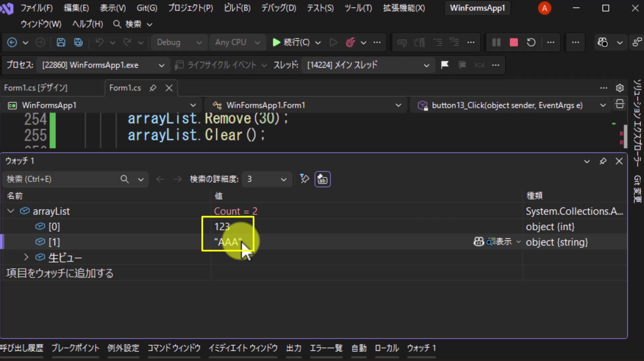Click the Navigate Backward icon
Image resolution: width=644 pixels, height=361 pixels.
[x=12, y=42]
